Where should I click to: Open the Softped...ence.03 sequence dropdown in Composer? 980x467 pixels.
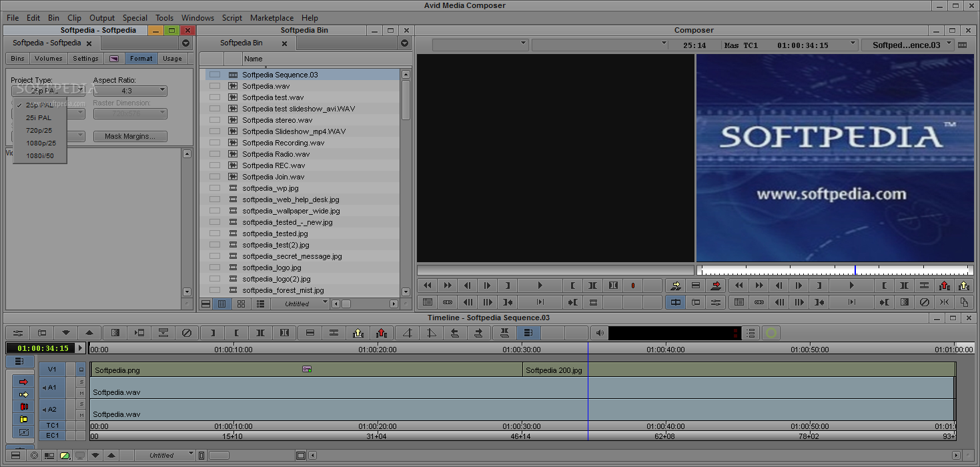[x=907, y=45]
